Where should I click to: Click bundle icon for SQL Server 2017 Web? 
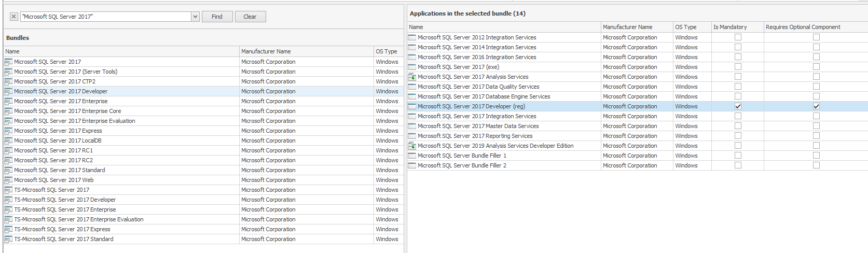point(8,180)
